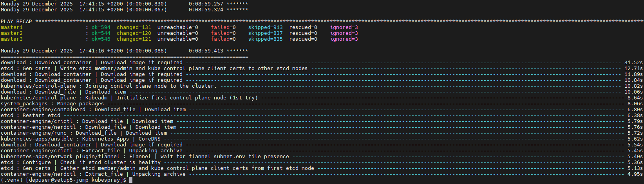This screenshot has width=644, height=184.
Task: Select host name master1 in the recap
Action: (12, 27)
